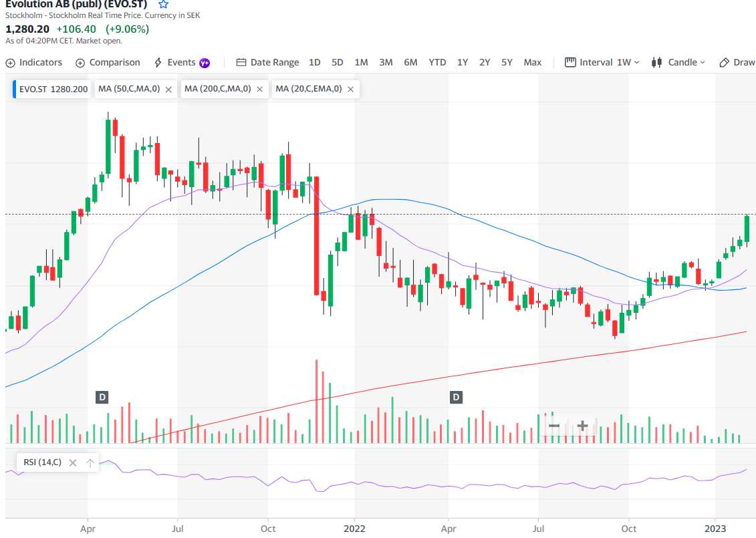Viewport: 756px width, 538px height.
Task: Switch to YTD time range
Action: click(x=437, y=62)
